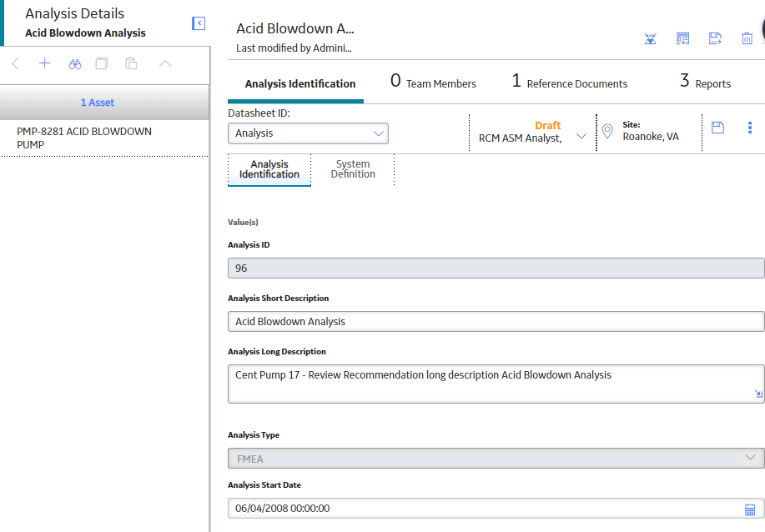The width and height of the screenshot is (765, 532).
Task: Open the Analysis Start Date calendar picker
Action: [x=750, y=509]
